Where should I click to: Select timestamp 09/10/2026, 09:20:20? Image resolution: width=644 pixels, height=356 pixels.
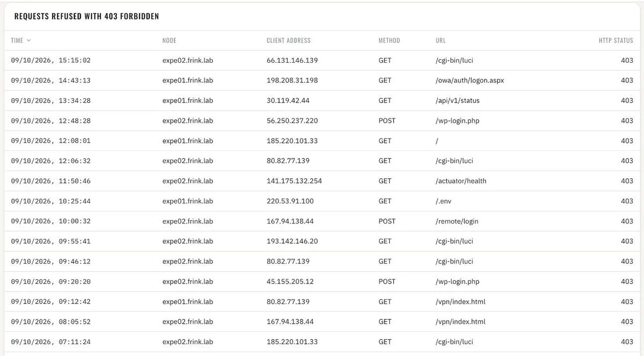[51, 281]
